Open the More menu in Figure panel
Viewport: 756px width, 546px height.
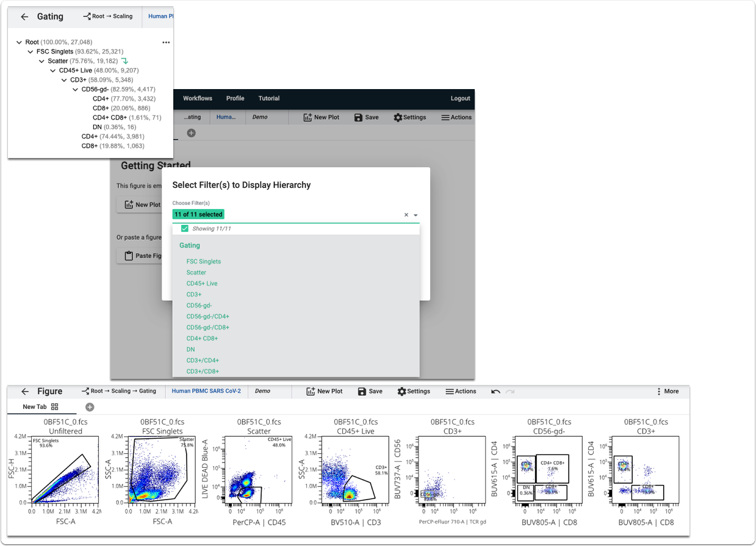(668, 391)
